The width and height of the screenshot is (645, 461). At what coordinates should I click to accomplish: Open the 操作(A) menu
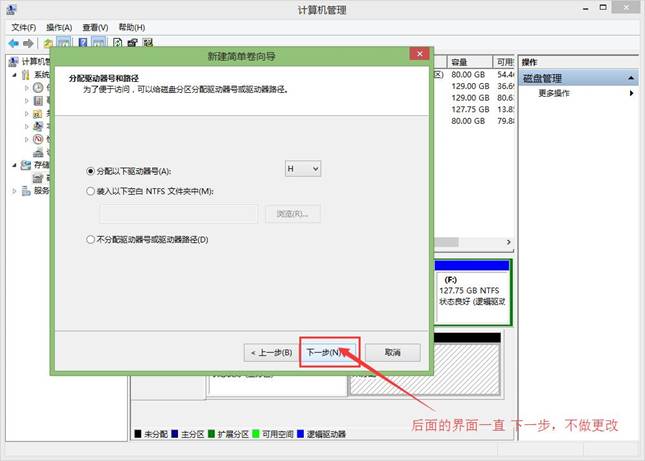(x=59, y=28)
